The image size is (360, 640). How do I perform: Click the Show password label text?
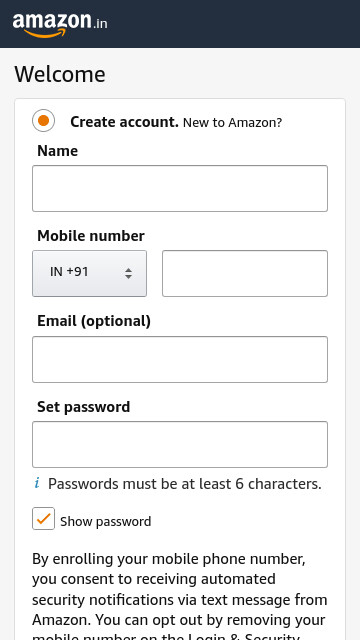[x=106, y=522]
